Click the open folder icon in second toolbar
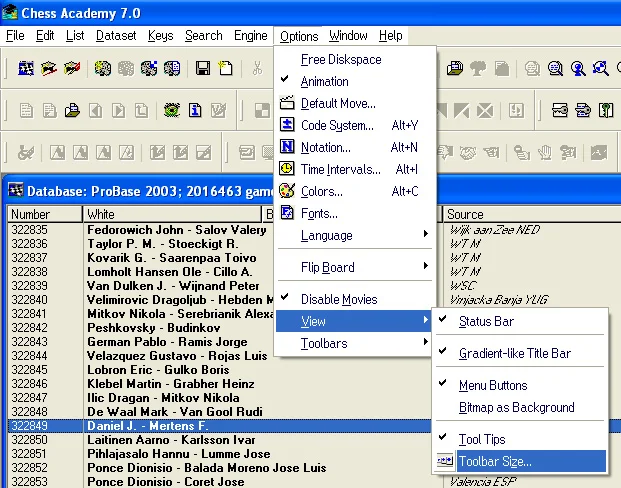621x488 pixels. (72, 110)
